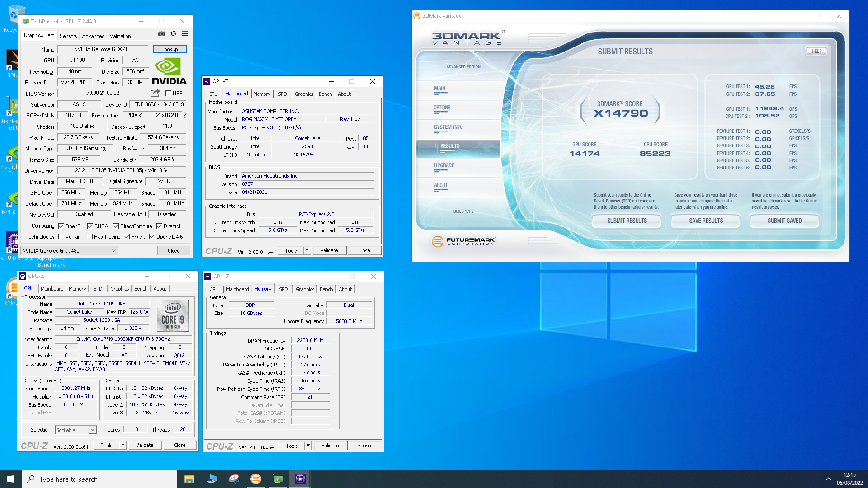Open the CPUID CPU-Z desktop shortcut
Viewport: 868px width, 488px height.
pos(13,246)
